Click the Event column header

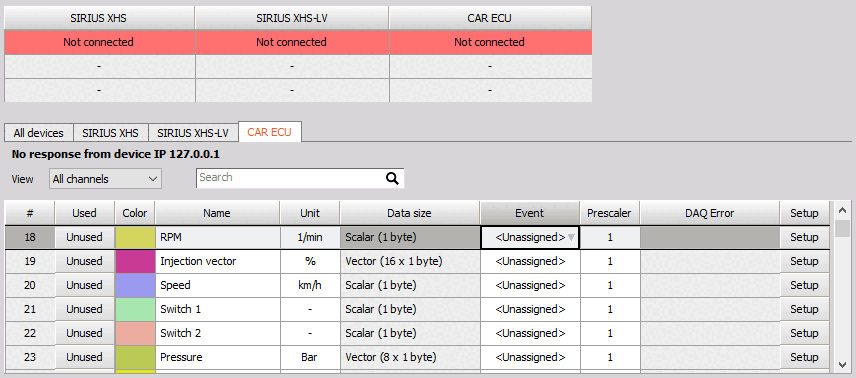(530, 213)
